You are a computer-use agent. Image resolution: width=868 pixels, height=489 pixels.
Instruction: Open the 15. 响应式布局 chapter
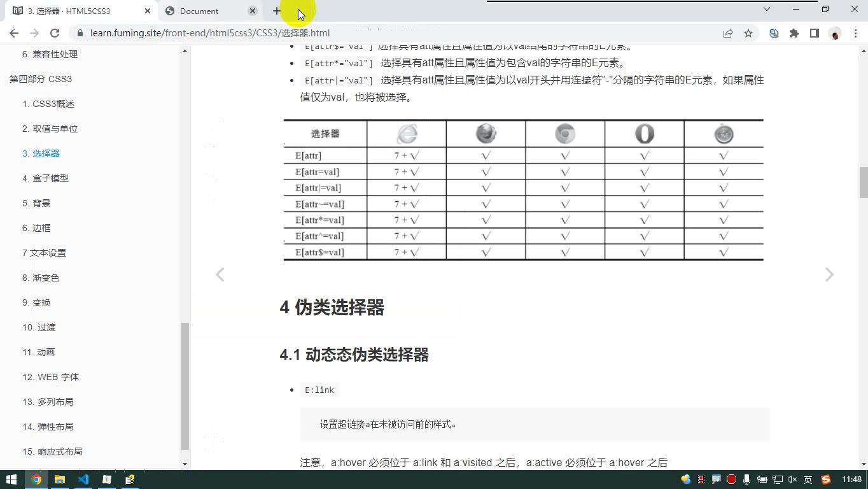coord(52,451)
